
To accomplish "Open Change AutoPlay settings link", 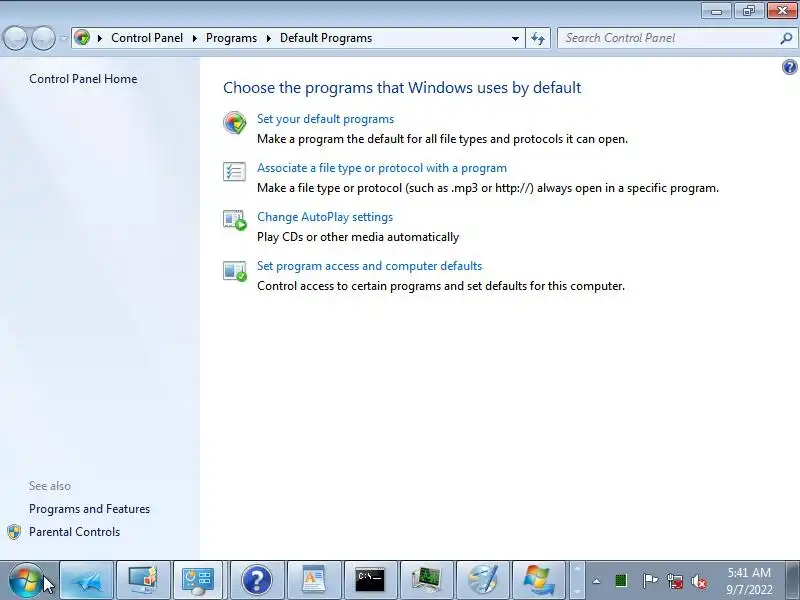I will tap(325, 217).
